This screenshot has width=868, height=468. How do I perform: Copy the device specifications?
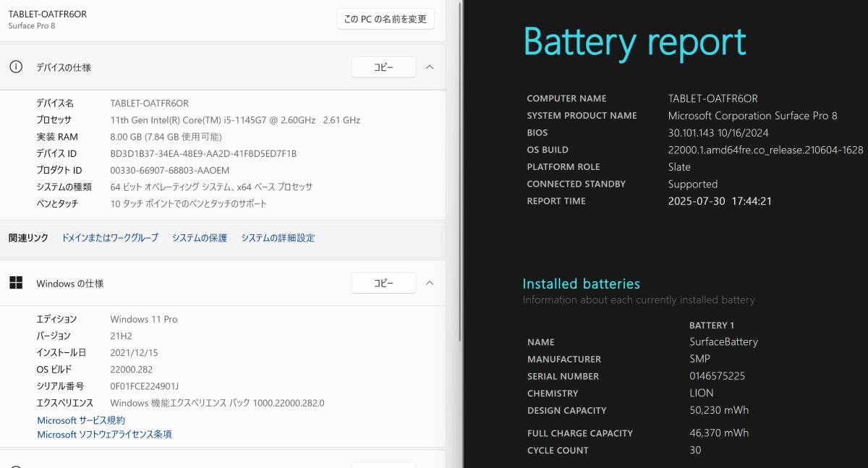pos(383,67)
